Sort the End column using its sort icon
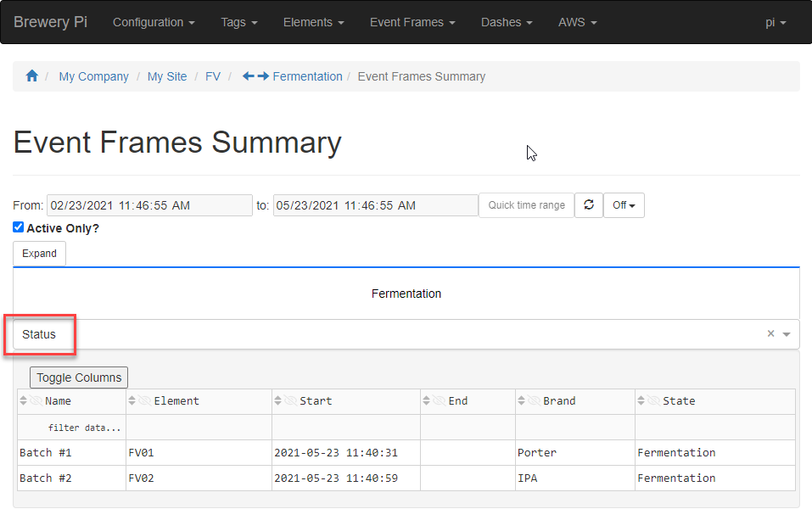The height and width of the screenshot is (509, 812). (428, 400)
